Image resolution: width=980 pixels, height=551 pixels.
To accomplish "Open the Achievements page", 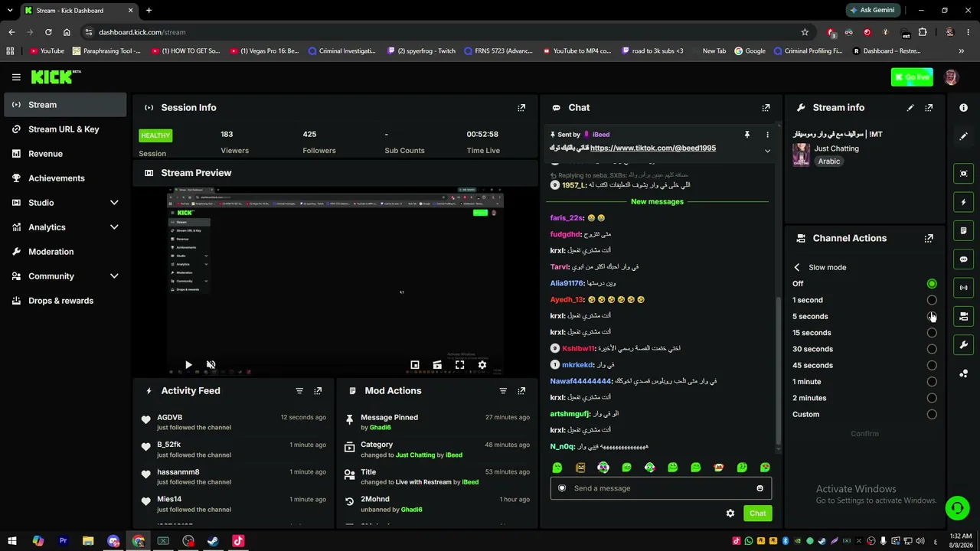I will (x=65, y=178).
